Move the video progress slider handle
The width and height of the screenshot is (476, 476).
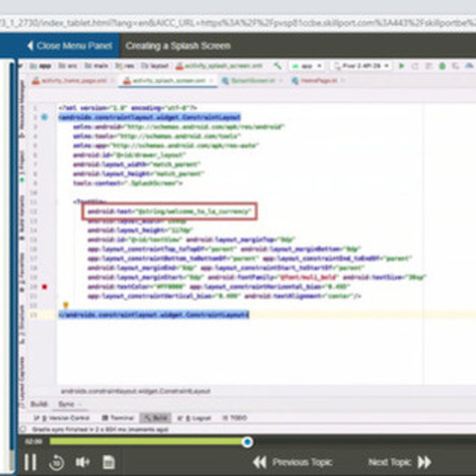[248, 441]
